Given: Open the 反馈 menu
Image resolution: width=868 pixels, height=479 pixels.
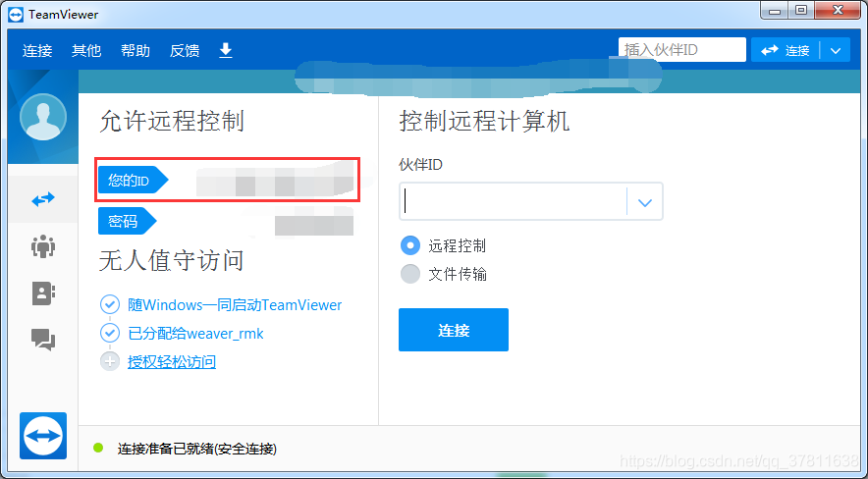Looking at the screenshot, I should click(185, 51).
